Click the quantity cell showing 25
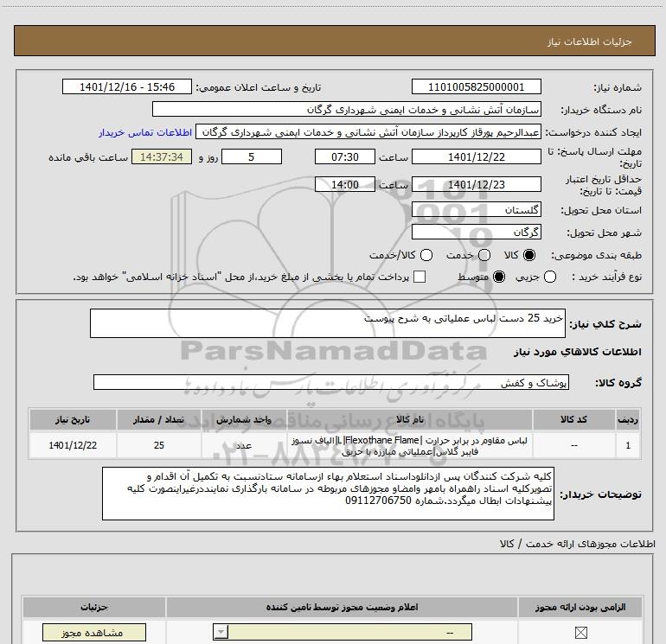666x644 pixels. [159, 445]
